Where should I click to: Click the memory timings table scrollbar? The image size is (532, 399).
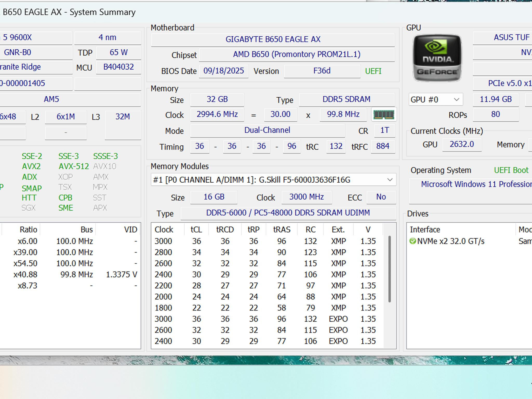(x=389, y=269)
